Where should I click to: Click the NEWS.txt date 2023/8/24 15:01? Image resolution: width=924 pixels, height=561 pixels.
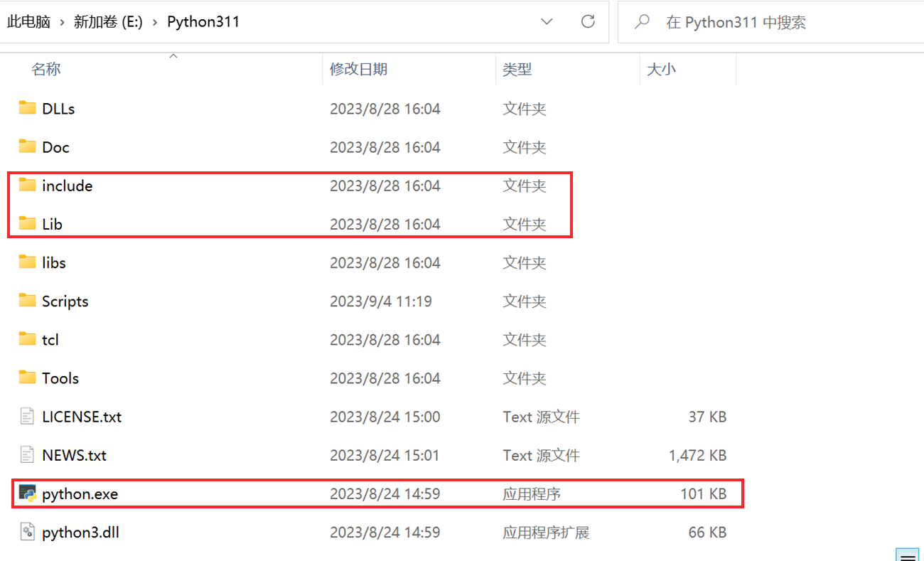(x=385, y=455)
